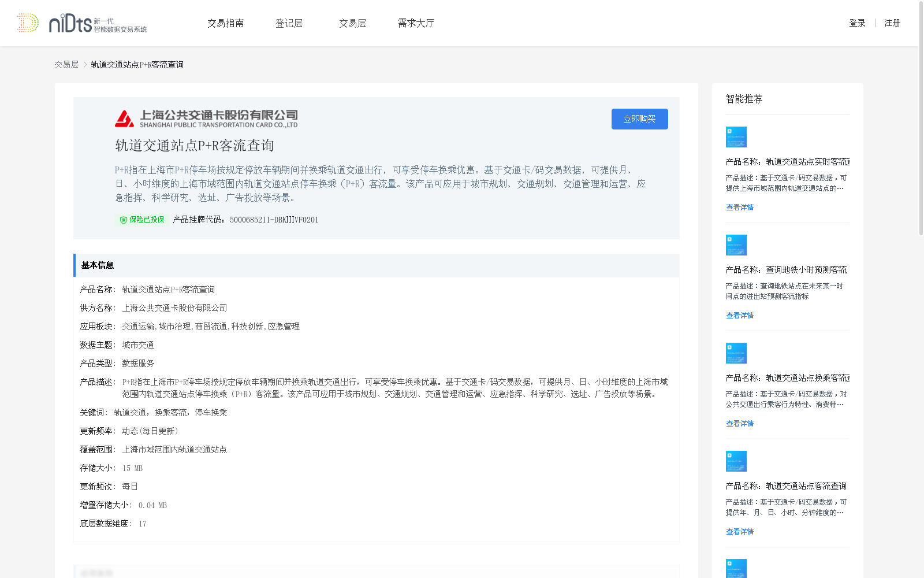Go to 交易层 in the breadcrumb
Image resolution: width=924 pixels, height=578 pixels.
(66, 65)
